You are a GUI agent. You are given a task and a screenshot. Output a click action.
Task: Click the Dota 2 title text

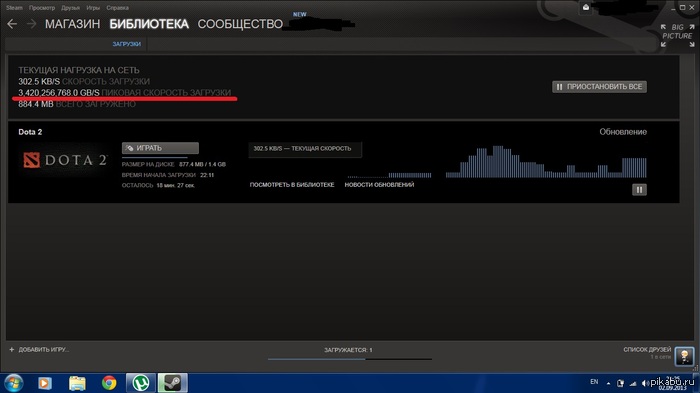click(30, 132)
